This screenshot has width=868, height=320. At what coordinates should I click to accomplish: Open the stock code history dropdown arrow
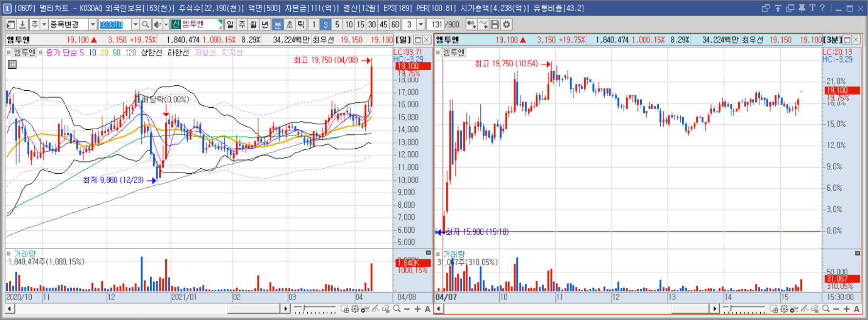(x=135, y=24)
